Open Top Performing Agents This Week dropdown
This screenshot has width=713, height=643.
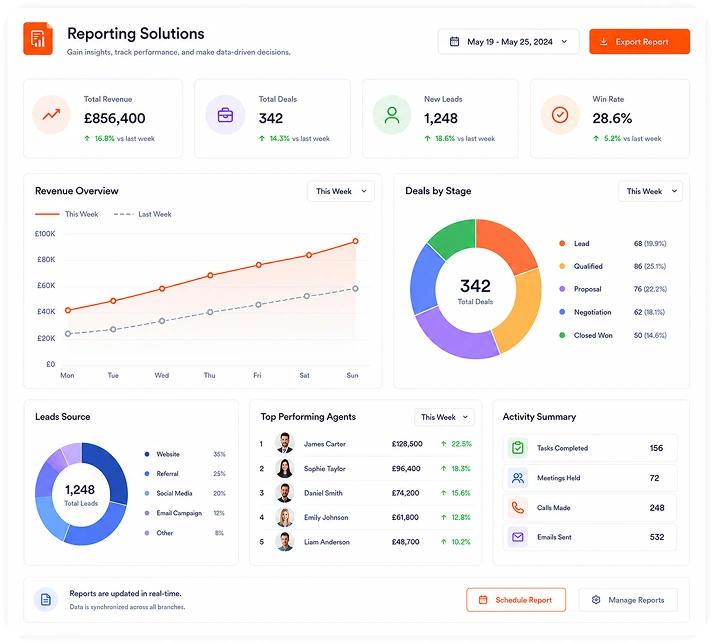point(444,417)
